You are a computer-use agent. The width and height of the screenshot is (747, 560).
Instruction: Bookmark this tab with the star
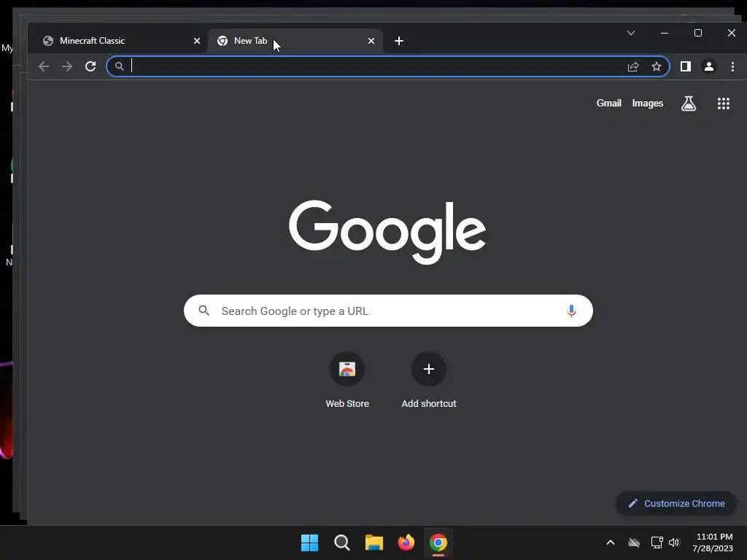click(657, 66)
